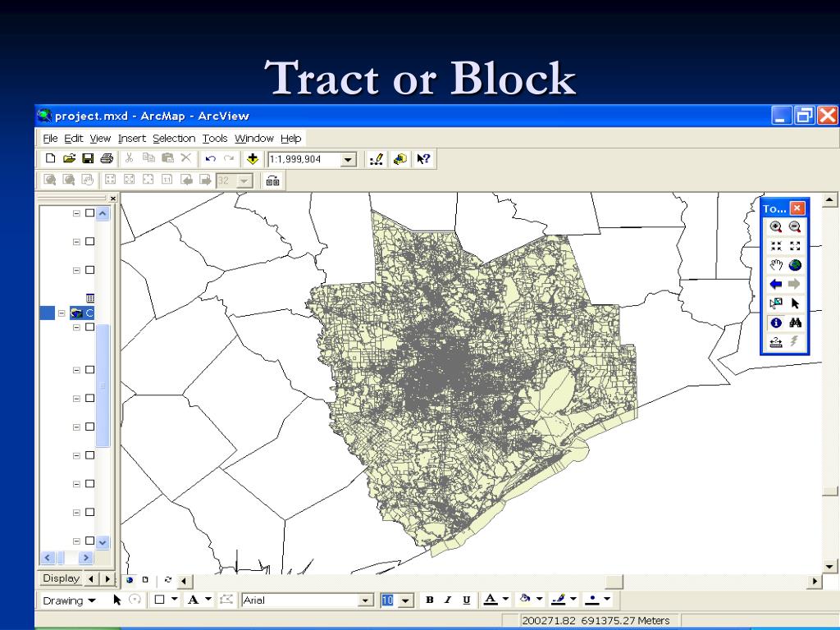Close the floating Tools toolbar
This screenshot has width=840, height=630.
coord(797,208)
